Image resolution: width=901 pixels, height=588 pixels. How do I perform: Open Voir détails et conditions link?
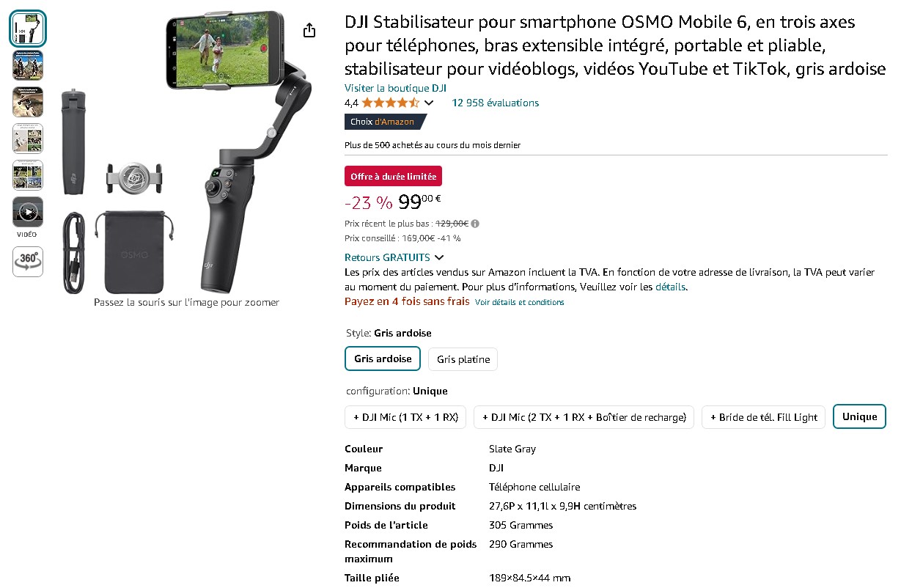pos(520,302)
